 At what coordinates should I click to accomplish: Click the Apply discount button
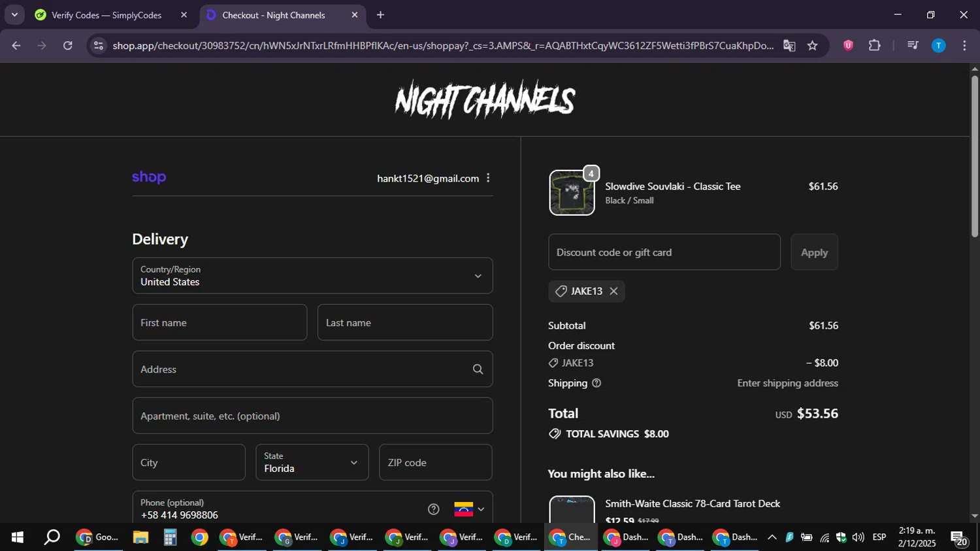(x=814, y=252)
